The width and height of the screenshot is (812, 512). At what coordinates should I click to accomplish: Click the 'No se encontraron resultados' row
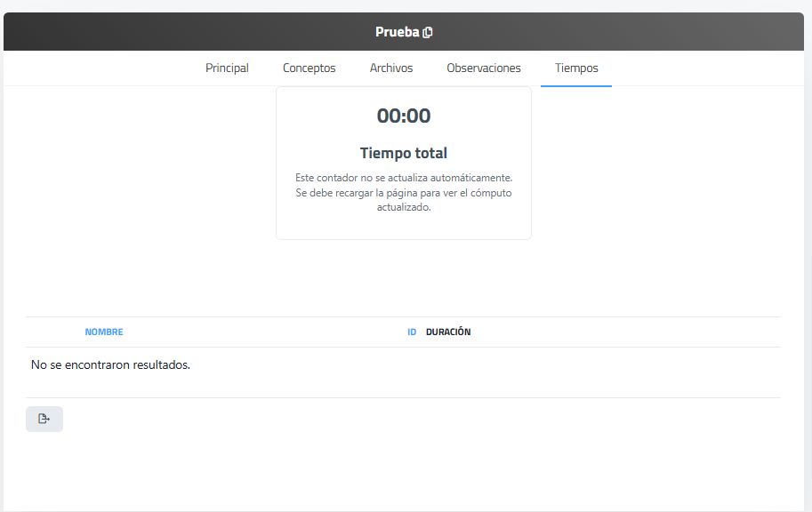click(x=111, y=364)
